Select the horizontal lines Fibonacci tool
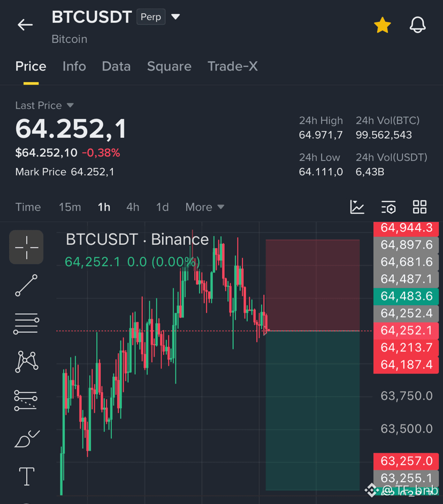Screen dimensions: 443x504 tap(26, 323)
